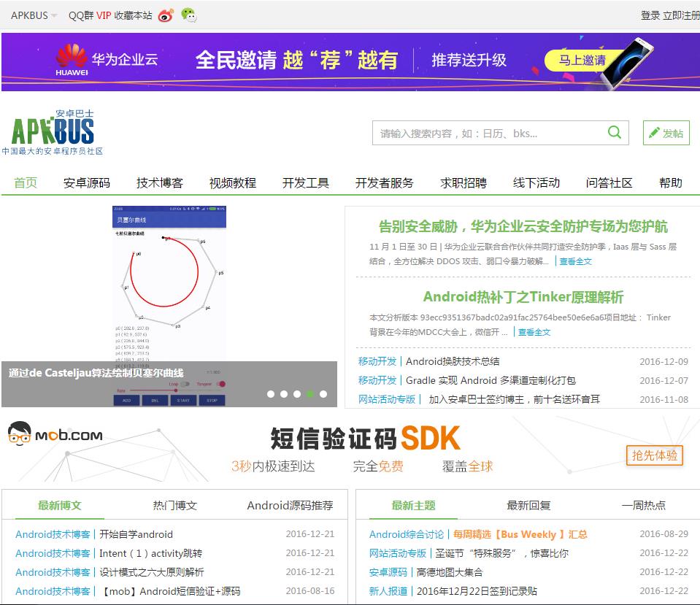Open 【mob】Android短信验证+源码 post
The image size is (700, 605).
pos(172,591)
